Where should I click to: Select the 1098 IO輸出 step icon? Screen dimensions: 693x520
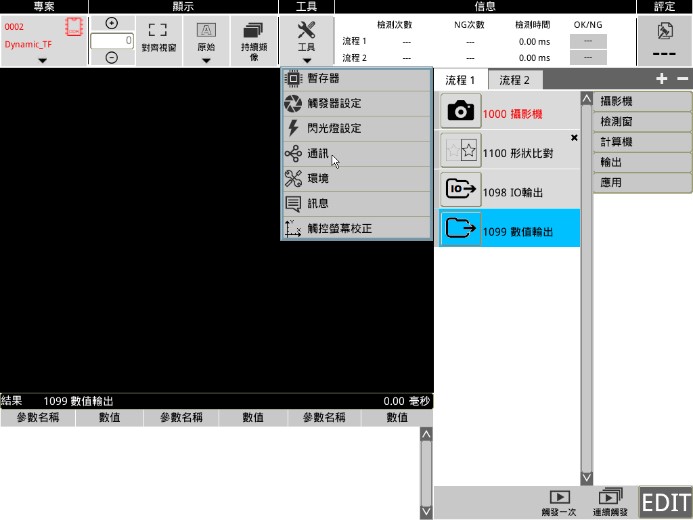(460, 190)
